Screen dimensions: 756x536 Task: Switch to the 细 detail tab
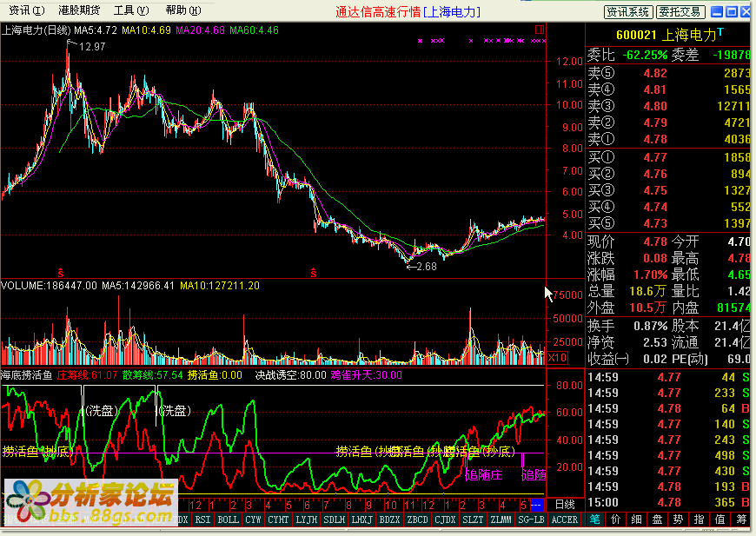coord(636,519)
